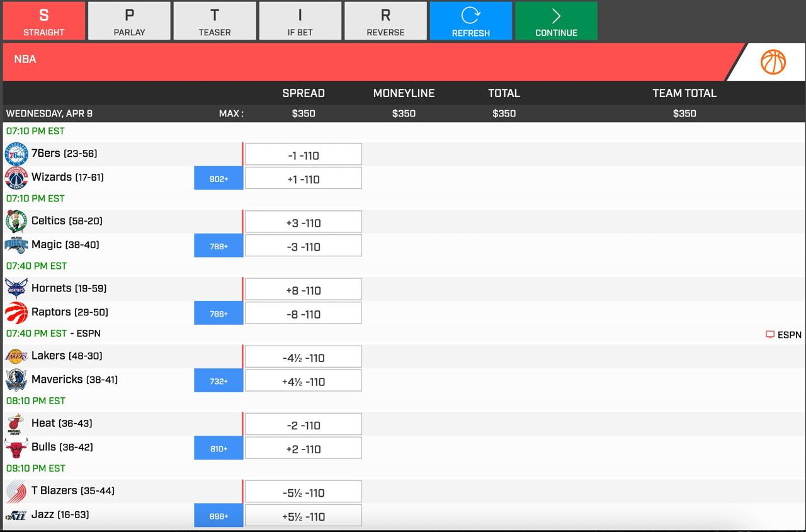The height and width of the screenshot is (532, 806).
Task: Pick 76ers spread -1 -110
Action: [304, 155]
